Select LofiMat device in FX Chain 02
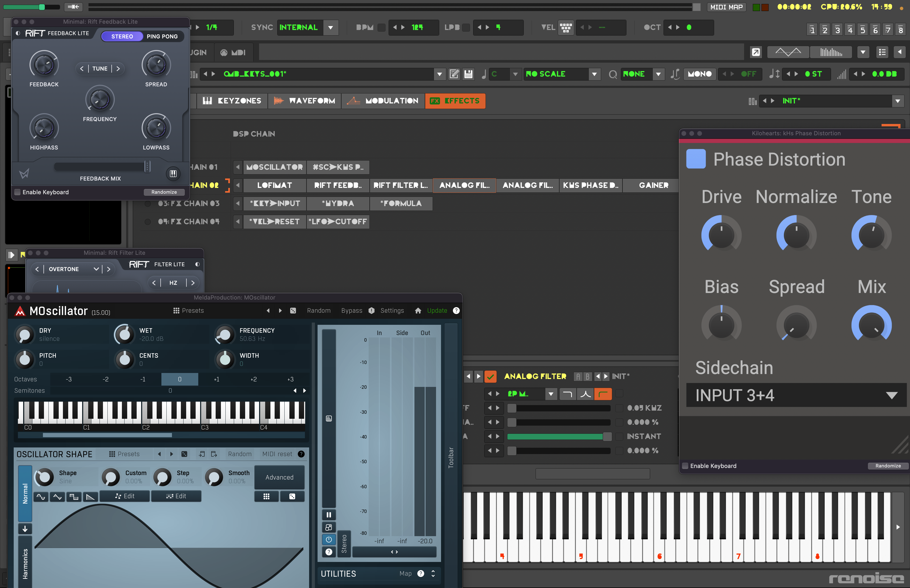 (x=275, y=185)
